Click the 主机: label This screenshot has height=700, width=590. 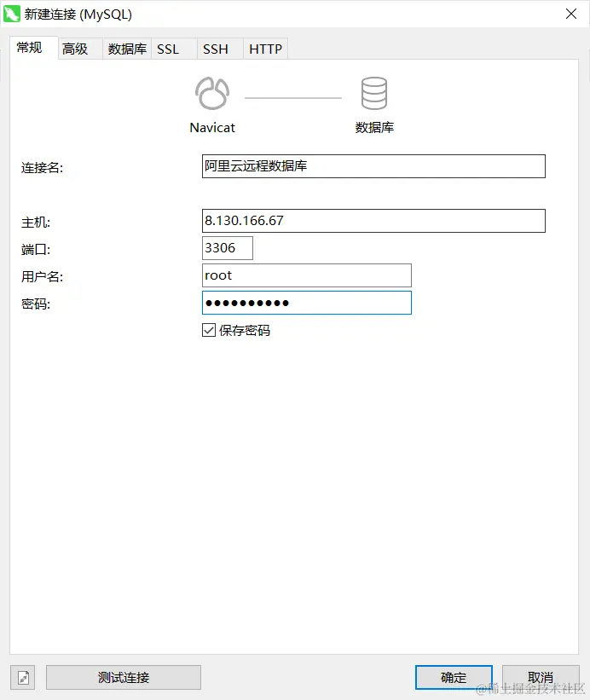[36, 223]
